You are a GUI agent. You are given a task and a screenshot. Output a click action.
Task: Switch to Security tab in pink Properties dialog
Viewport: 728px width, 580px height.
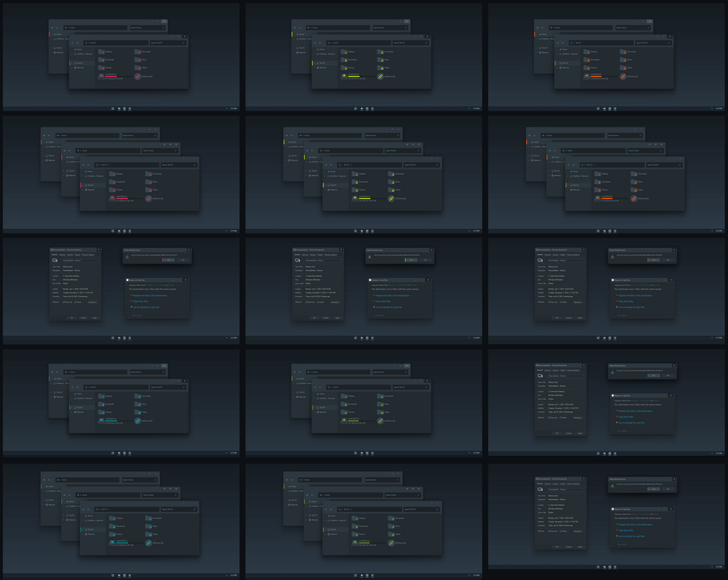(x=70, y=255)
